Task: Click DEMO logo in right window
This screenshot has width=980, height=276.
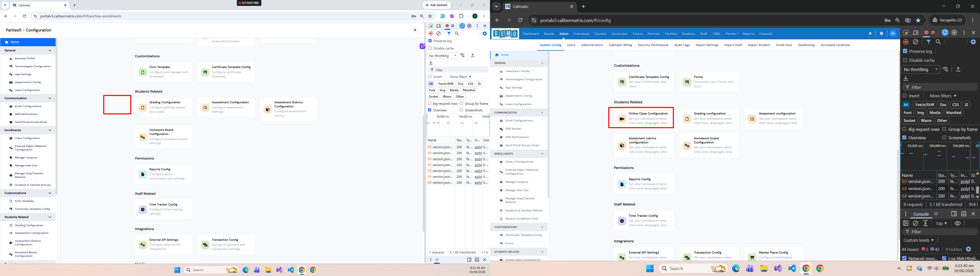Action: [x=505, y=34]
